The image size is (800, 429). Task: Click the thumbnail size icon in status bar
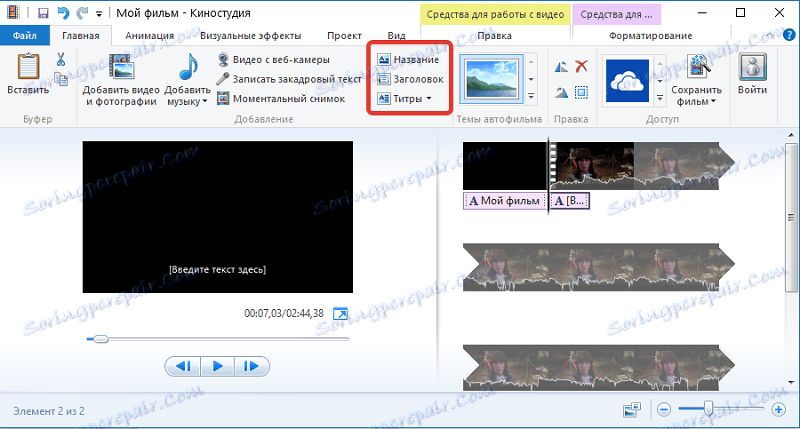(x=632, y=409)
